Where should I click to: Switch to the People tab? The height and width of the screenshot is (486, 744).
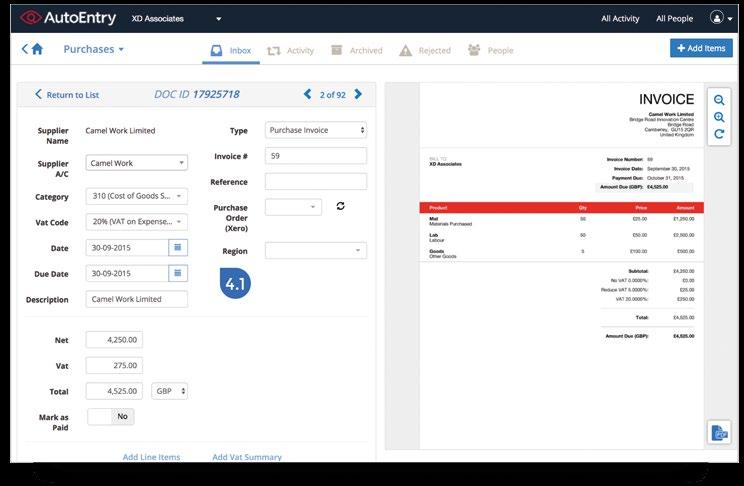[x=491, y=50]
